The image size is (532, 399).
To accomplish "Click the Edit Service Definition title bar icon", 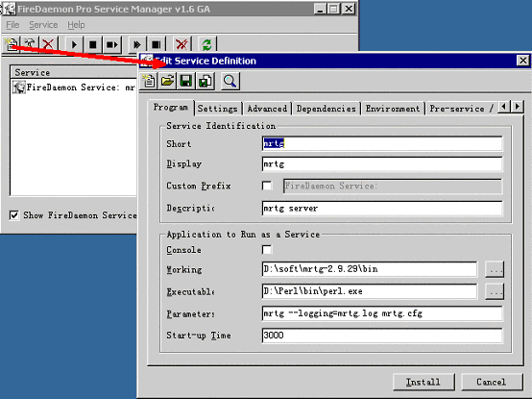I will [147, 61].
